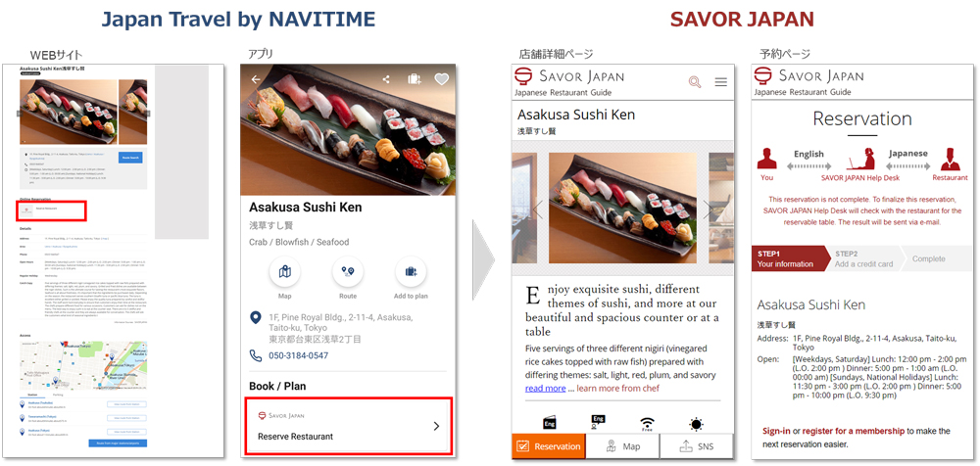Open the Route circle icon
Image resolution: width=980 pixels, height=466 pixels.
pos(348,272)
